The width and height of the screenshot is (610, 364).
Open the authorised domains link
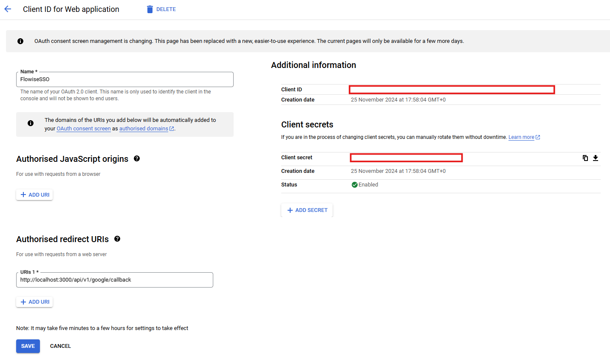[144, 129]
